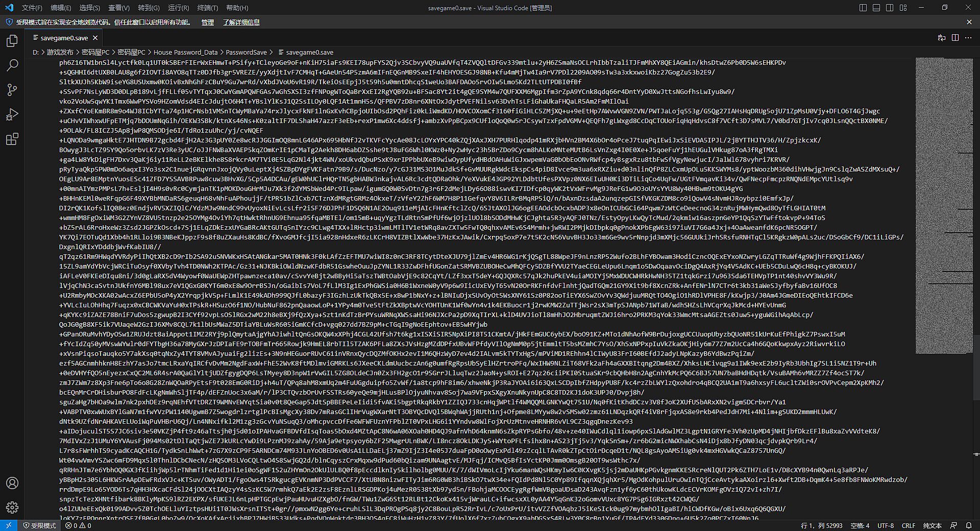Open the Explorer view in activity bar
This screenshot has height=531, width=980.
point(12,41)
